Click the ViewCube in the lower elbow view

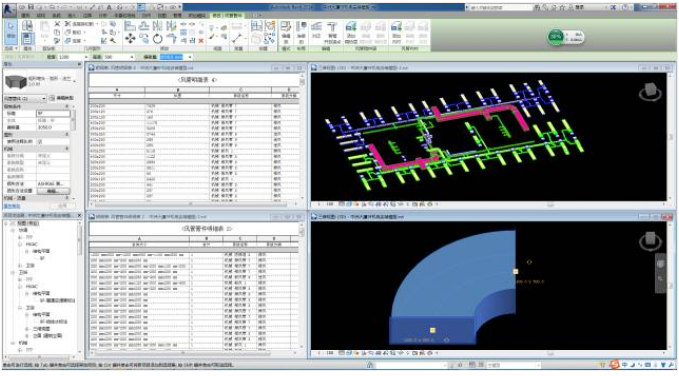click(x=650, y=240)
